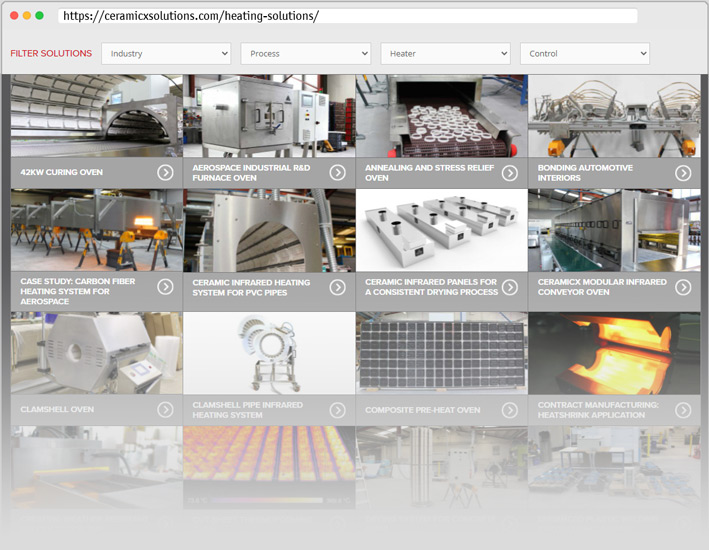Click the AEROSPACE INDUSTRIAL R&D FURNACE OVEN title
709x550 pixels.
[x=251, y=173]
